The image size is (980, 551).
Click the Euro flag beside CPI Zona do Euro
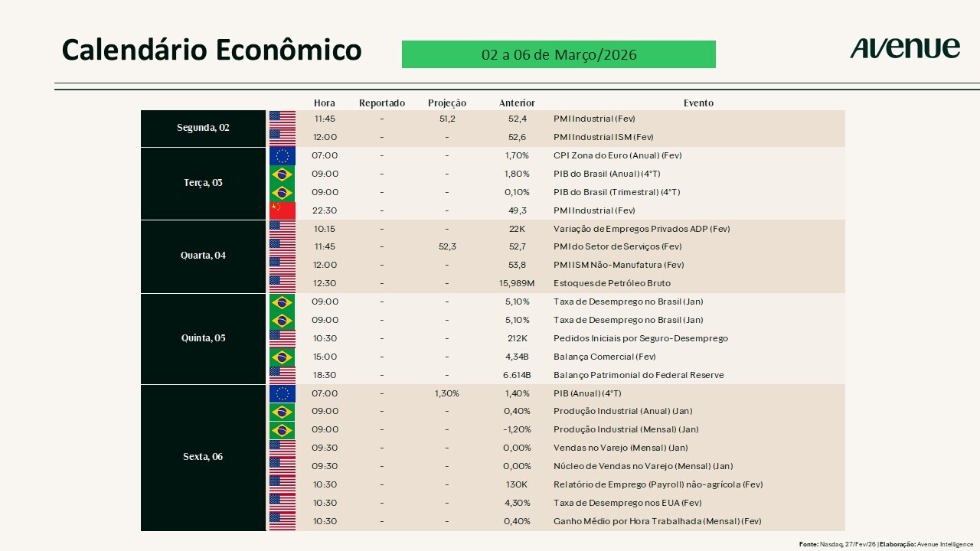[x=282, y=155]
